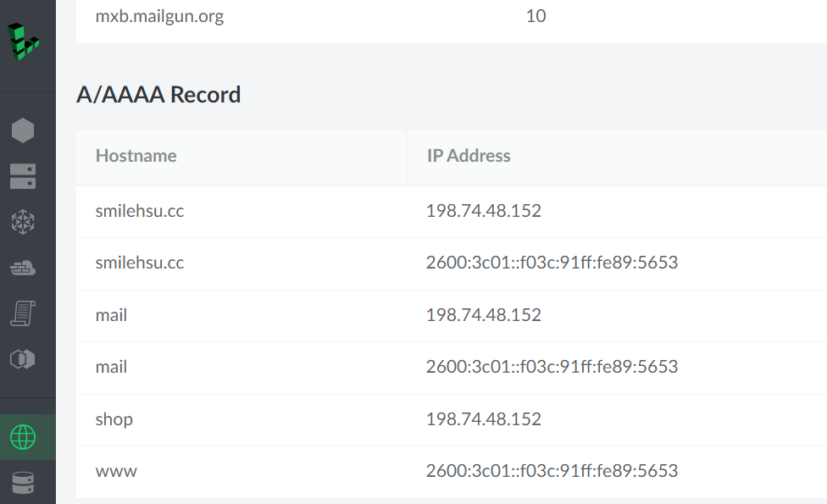Click the mxb.mailgun.org MX record

[160, 16]
